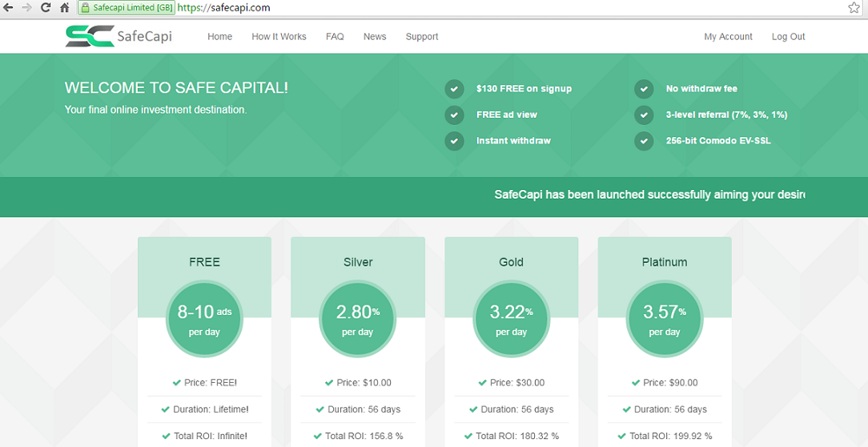This screenshot has height=447, width=868.
Task: Click 'Total ROI: 199.92 %' text
Action: [671, 436]
